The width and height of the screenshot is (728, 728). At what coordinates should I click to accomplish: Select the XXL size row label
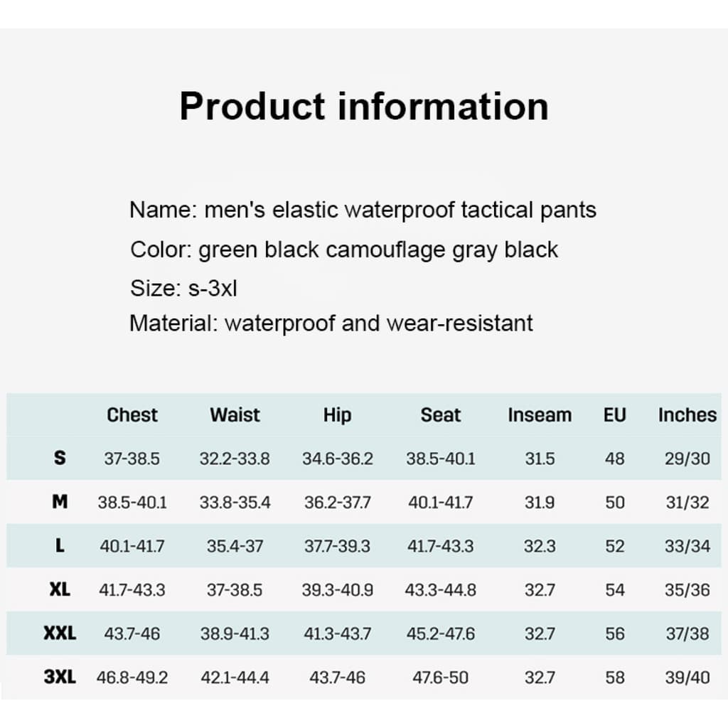(x=60, y=633)
